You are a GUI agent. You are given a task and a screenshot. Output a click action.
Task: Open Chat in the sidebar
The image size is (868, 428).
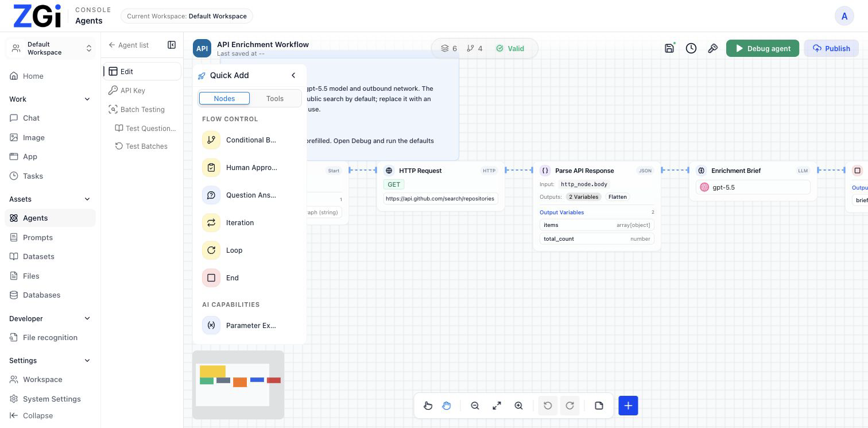pos(51,118)
